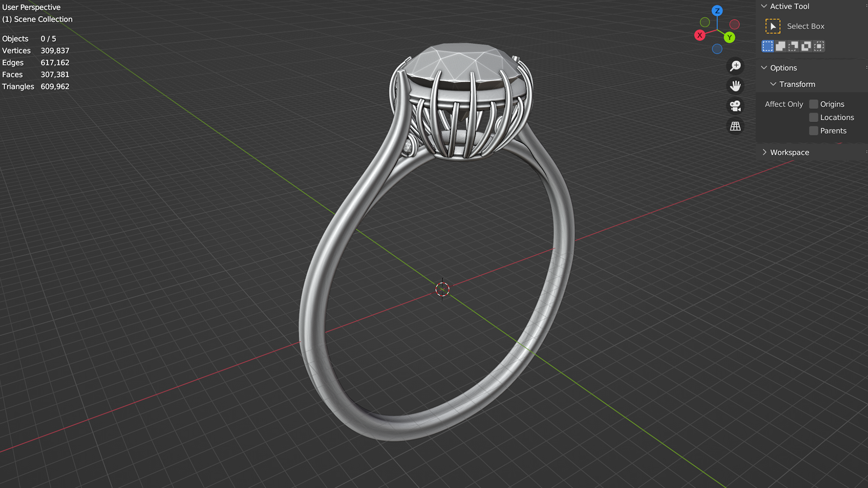
Task: Collapse the Transform subpanel
Action: point(774,84)
